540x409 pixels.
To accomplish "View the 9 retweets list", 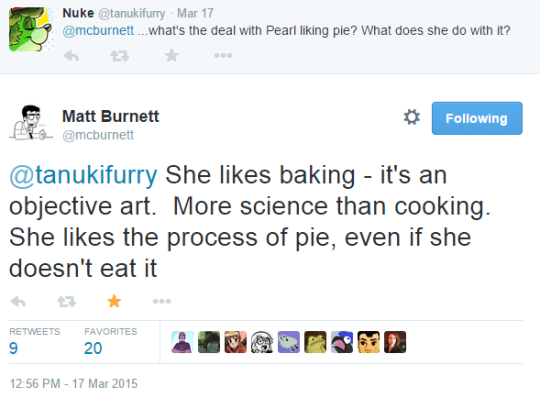I will pos(34,341).
